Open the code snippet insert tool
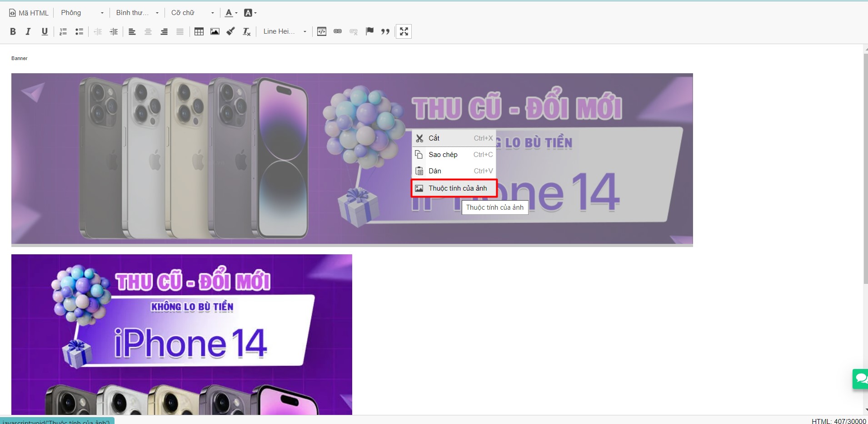 (x=322, y=31)
